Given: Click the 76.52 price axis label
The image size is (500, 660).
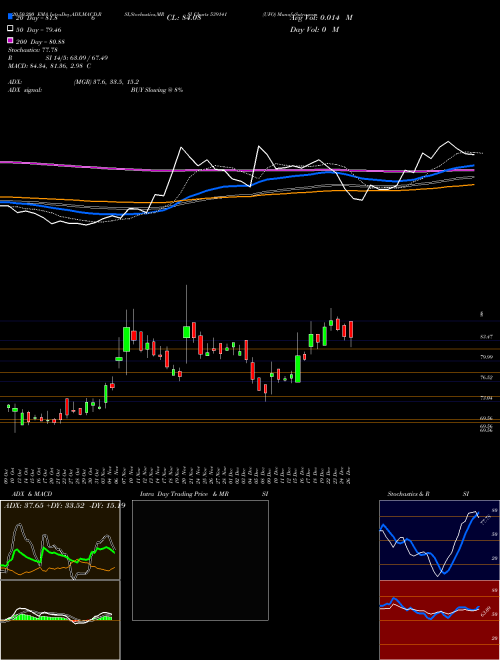Looking at the screenshot, I should [487, 378].
